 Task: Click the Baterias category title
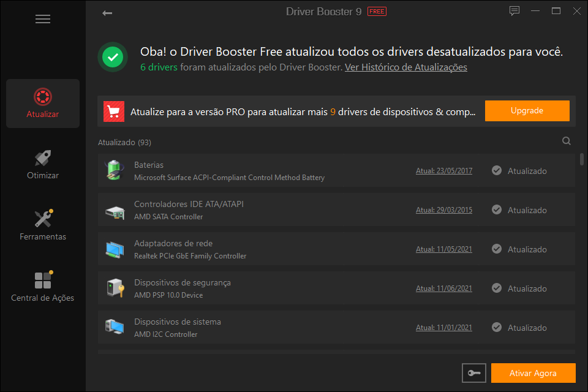tap(149, 165)
